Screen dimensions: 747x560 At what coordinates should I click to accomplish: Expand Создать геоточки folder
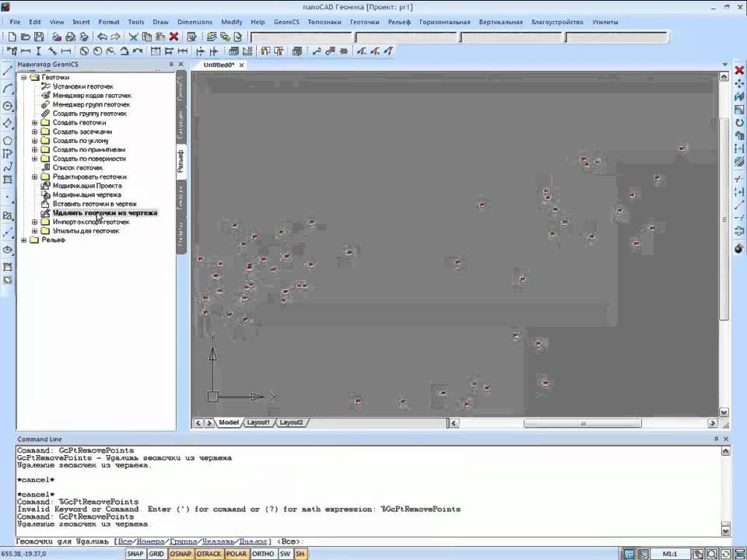click(34, 122)
